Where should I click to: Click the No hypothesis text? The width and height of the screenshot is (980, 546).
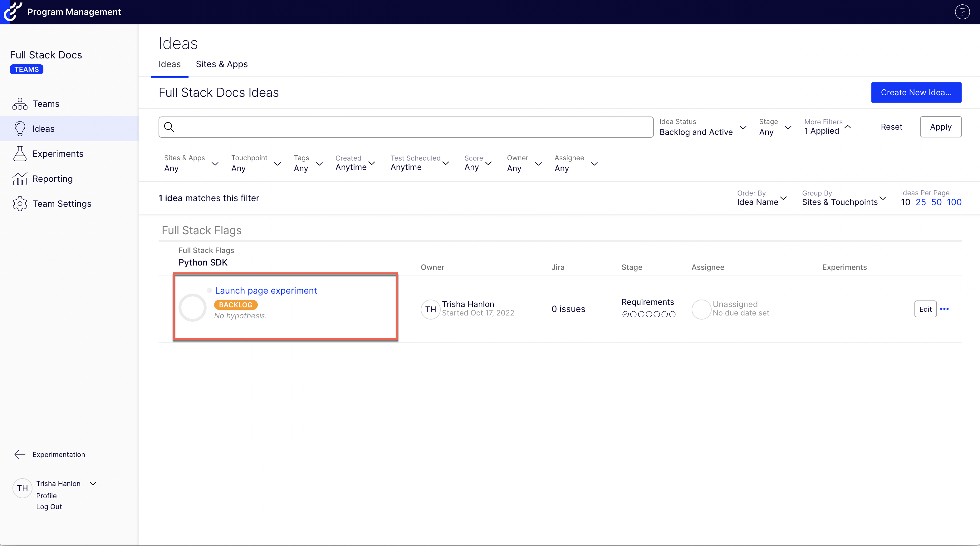(x=240, y=316)
